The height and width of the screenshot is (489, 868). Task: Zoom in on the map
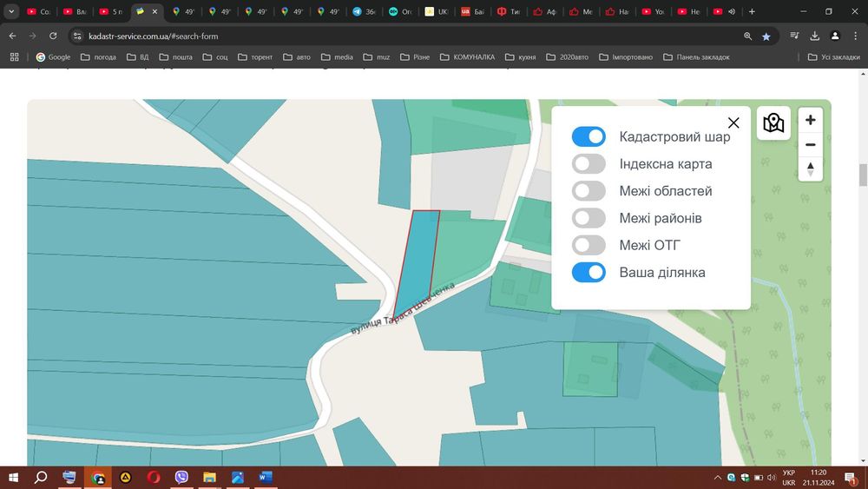click(x=810, y=121)
